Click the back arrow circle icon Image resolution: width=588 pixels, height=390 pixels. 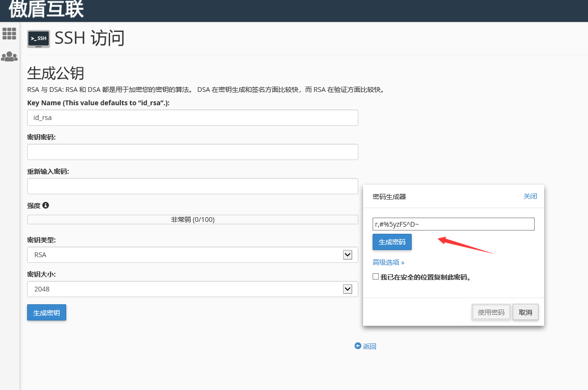coord(357,346)
